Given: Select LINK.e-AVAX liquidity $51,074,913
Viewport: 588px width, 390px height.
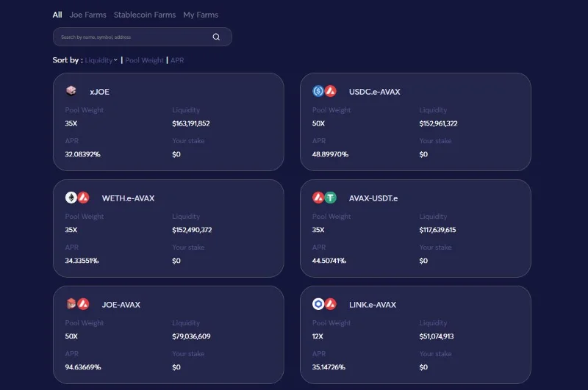Looking at the screenshot, I should coord(437,336).
